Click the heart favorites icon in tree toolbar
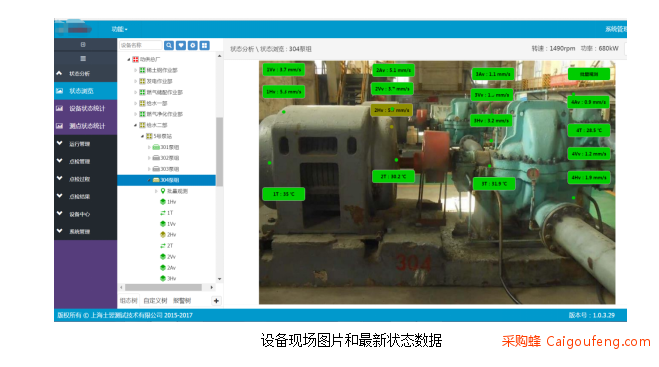 click(181, 45)
